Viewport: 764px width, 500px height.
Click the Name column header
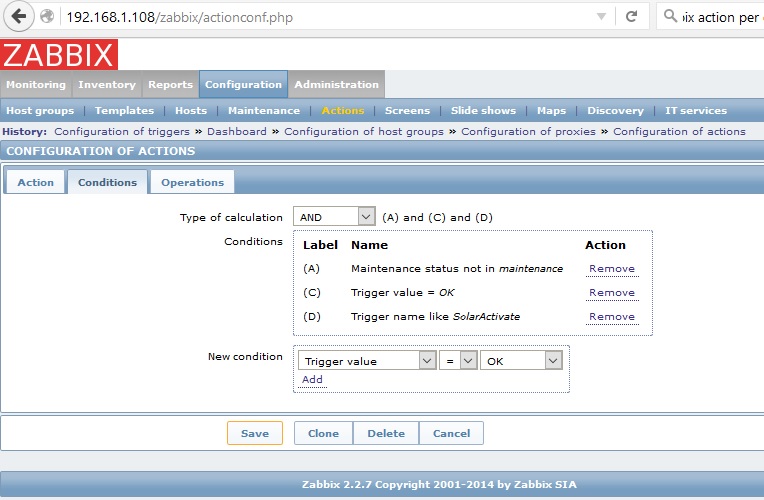point(369,245)
